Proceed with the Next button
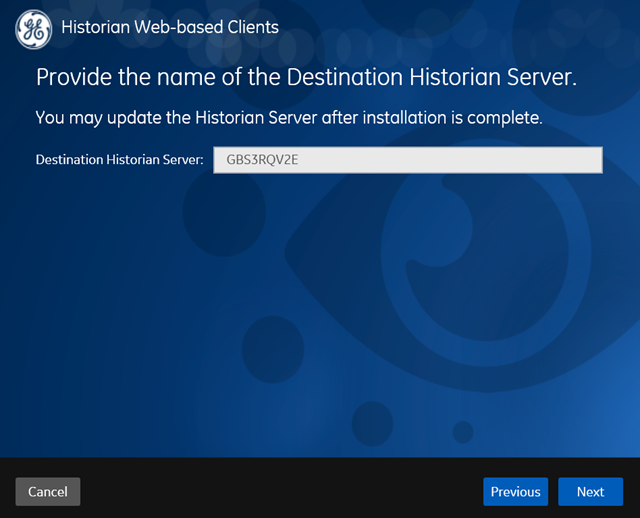 tap(591, 491)
